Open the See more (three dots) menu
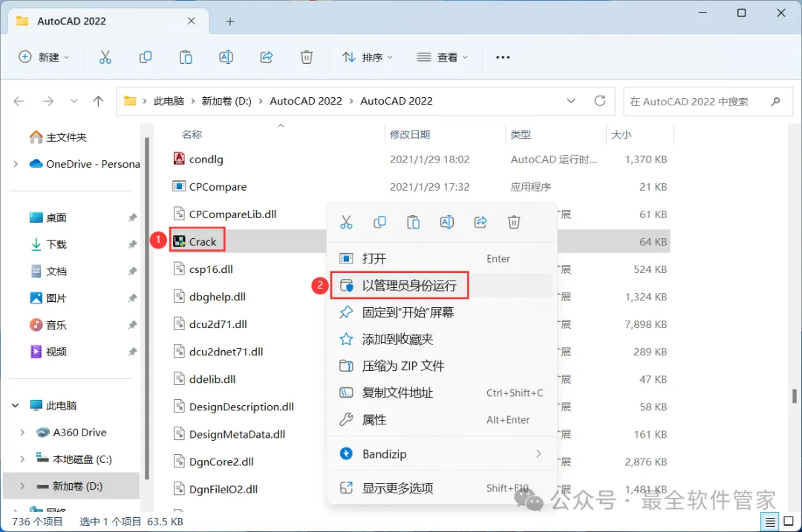Image resolution: width=802 pixels, height=532 pixels. pos(503,57)
